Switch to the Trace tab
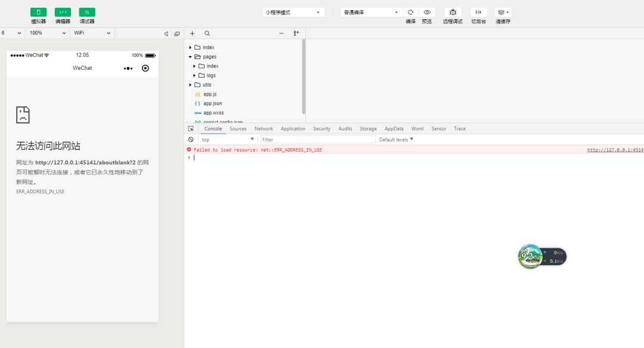Screen dimensions: 644x348 [460, 129]
